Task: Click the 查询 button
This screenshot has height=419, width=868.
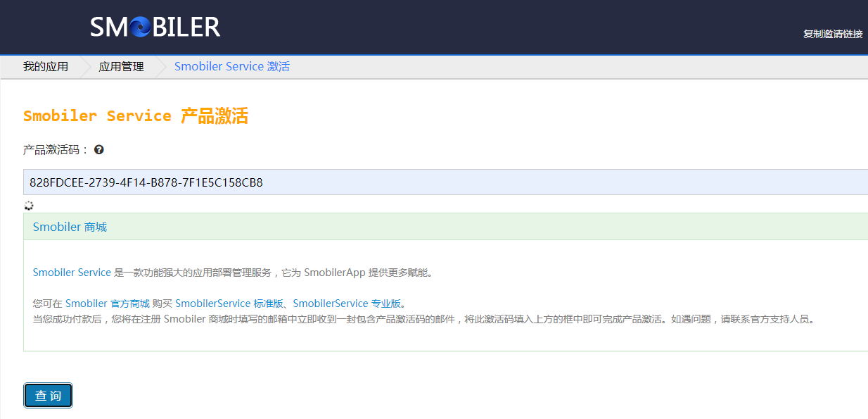Action: pyautogui.click(x=48, y=396)
